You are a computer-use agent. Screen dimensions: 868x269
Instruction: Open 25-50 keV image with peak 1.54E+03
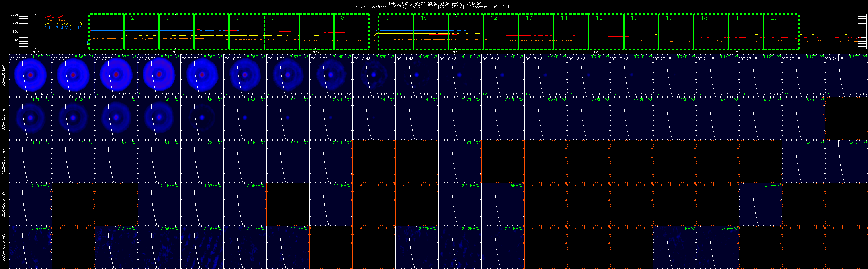pos(761,204)
